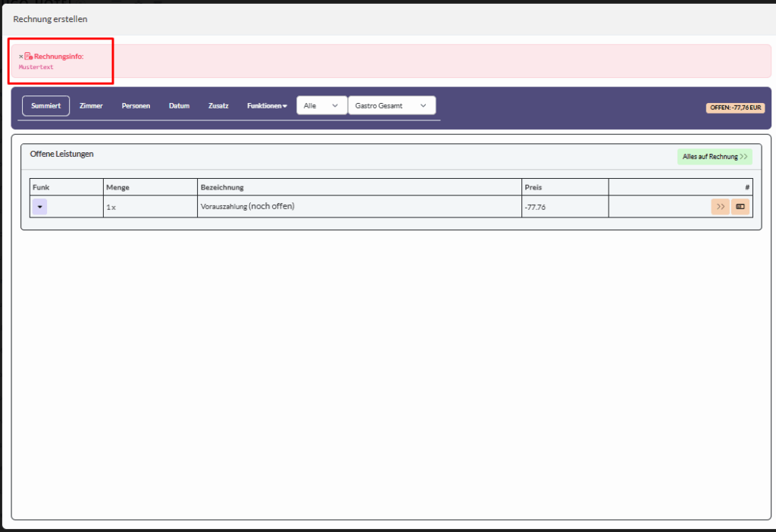Screen dimensions: 776x532
Task: Move Vorauszahlung to invoice via double-arrow icon
Action: pyautogui.click(x=720, y=206)
